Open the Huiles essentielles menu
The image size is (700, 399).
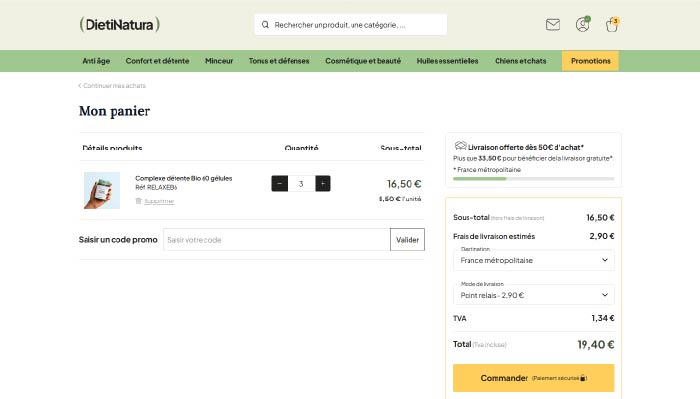click(x=447, y=61)
